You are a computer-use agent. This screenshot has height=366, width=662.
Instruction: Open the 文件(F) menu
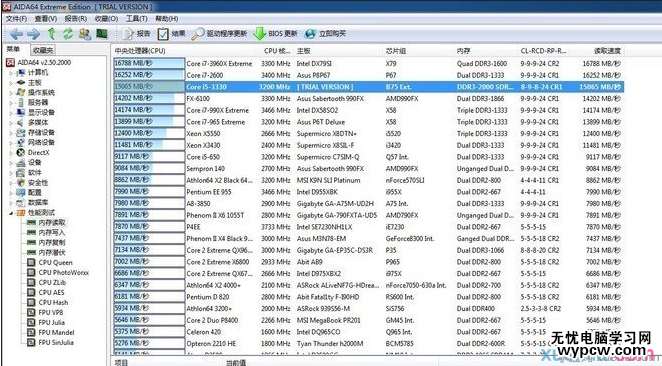[x=16, y=19]
